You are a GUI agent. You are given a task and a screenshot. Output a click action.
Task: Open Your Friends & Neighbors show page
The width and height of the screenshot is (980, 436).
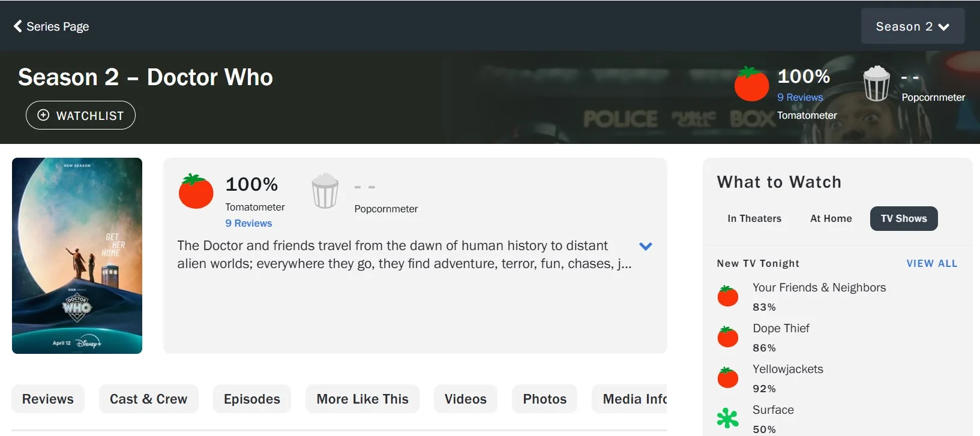pos(819,287)
